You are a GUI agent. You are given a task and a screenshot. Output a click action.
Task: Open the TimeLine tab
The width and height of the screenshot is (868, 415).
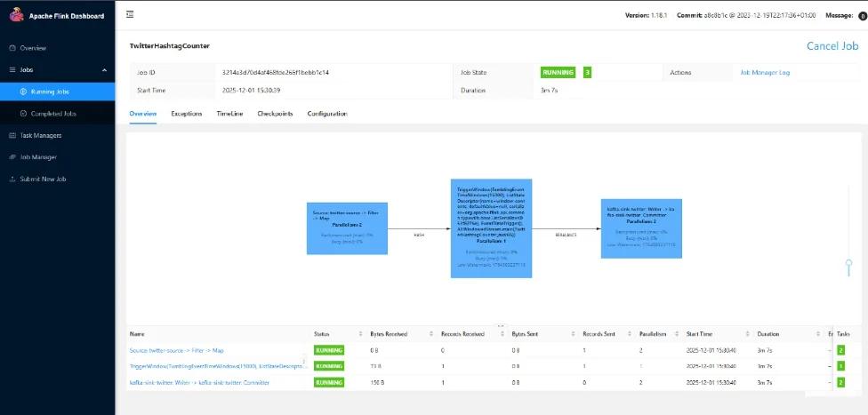click(x=229, y=114)
